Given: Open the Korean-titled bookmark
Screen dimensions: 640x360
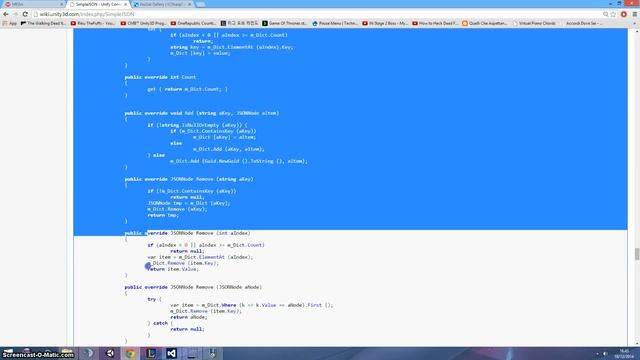Looking at the screenshot, I should [x=240, y=23].
